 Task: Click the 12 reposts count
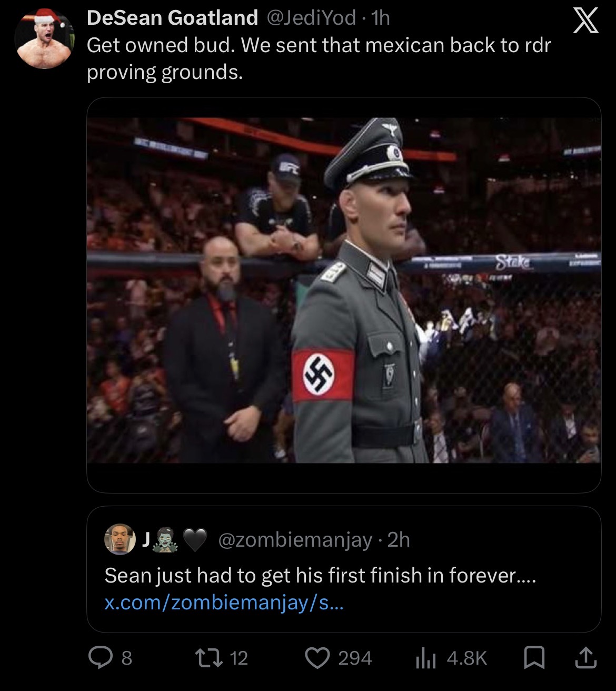click(239, 658)
